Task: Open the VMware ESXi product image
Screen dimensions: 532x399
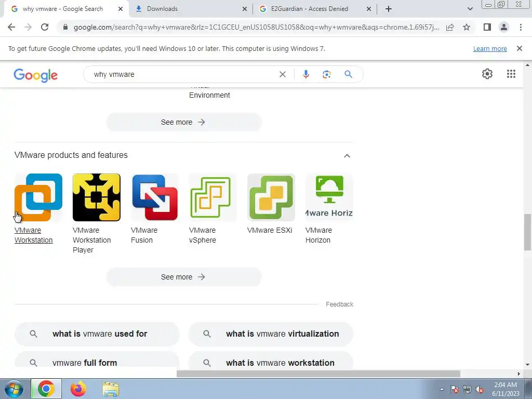Action: coord(271,197)
